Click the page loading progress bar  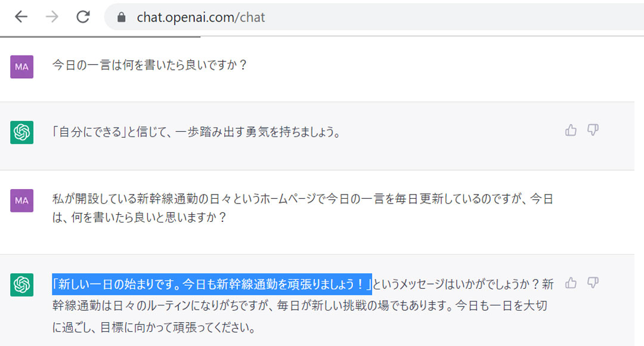[100, 36]
